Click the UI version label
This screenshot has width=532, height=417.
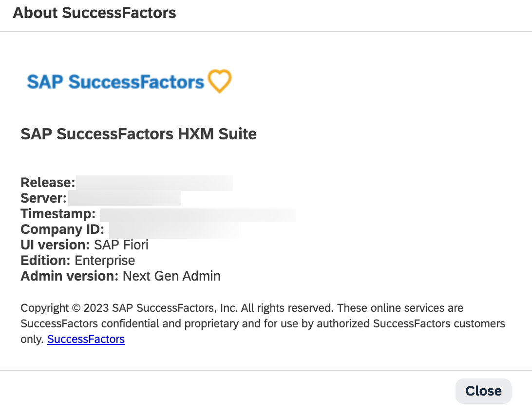[x=56, y=245]
